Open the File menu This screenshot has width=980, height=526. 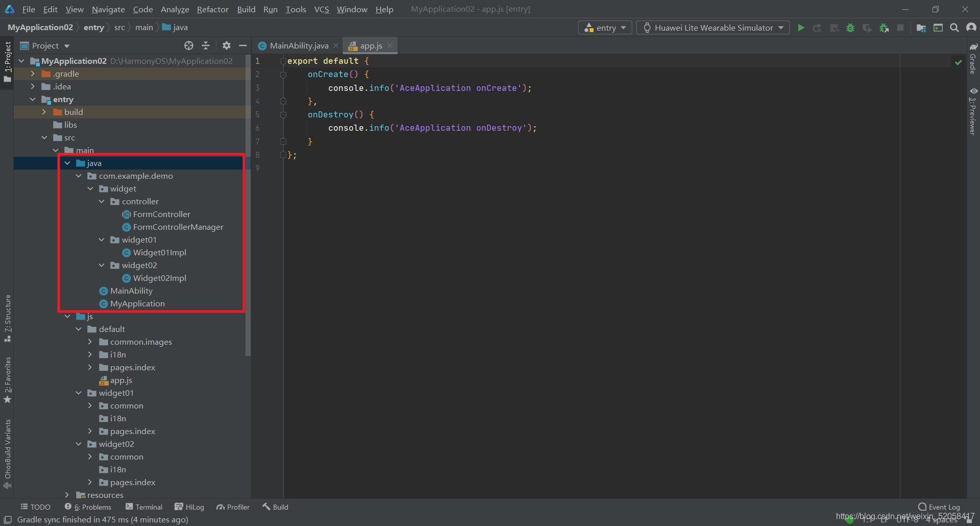(x=29, y=9)
